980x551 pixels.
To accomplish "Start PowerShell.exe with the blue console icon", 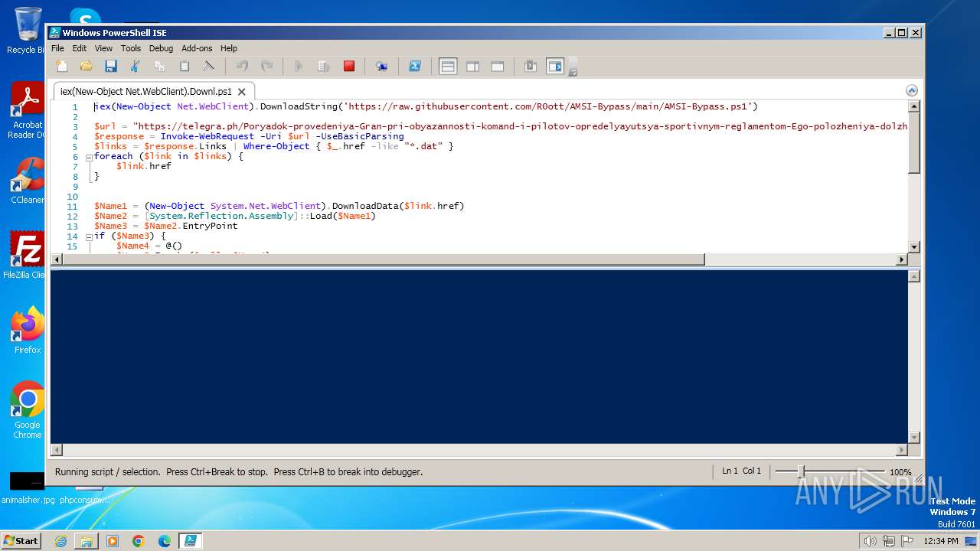I will click(x=414, y=67).
